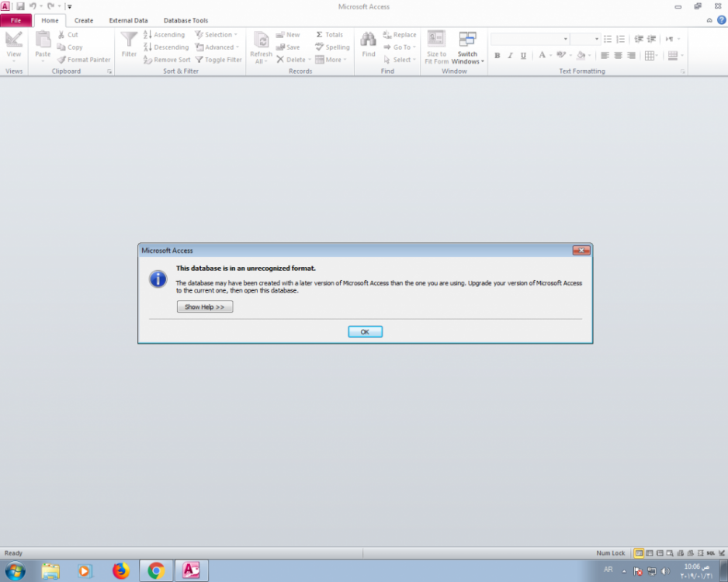Click the Refresh All icon
Image resolution: width=728 pixels, height=582 pixels.
pos(262,41)
